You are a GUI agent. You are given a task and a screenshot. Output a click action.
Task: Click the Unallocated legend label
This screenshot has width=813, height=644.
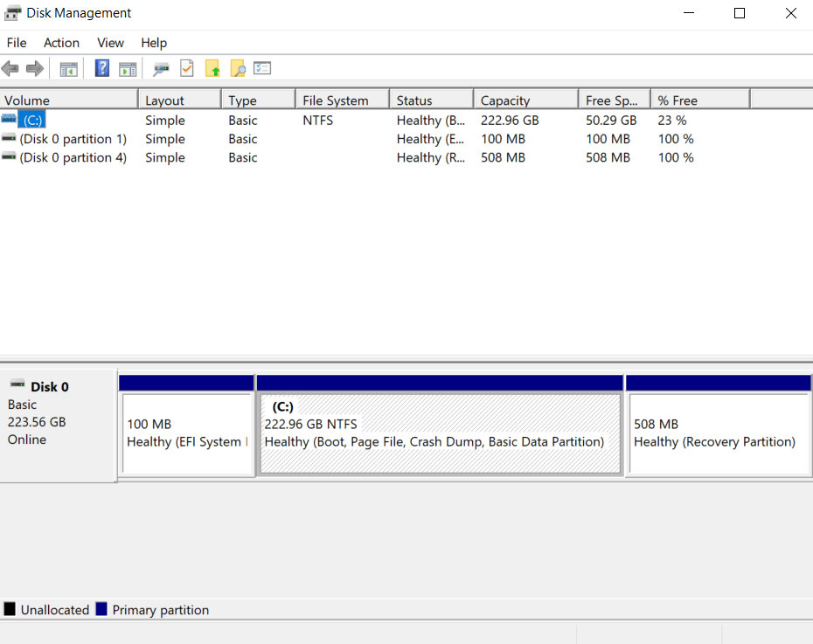[x=55, y=610]
